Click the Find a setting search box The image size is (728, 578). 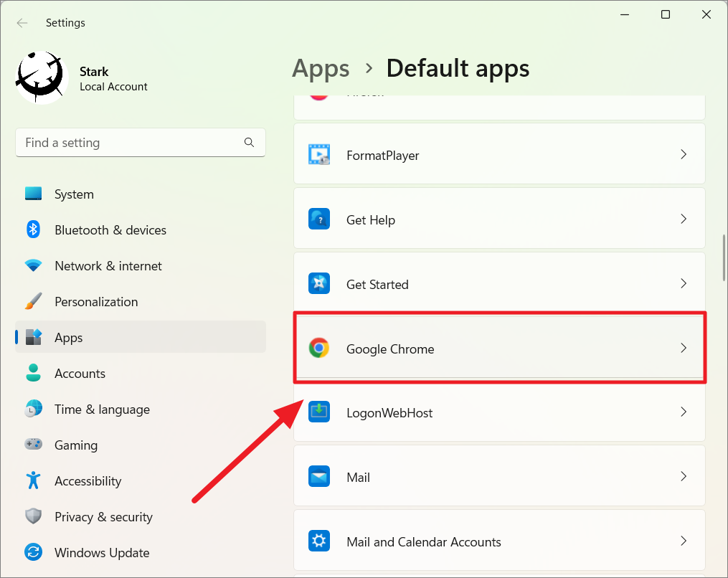(x=140, y=143)
